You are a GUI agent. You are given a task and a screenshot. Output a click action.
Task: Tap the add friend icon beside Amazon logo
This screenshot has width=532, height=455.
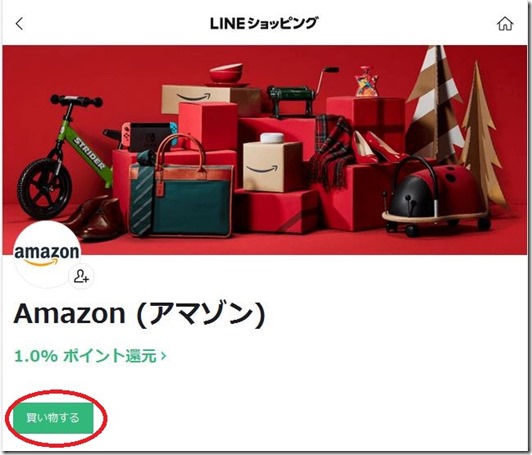[x=81, y=276]
